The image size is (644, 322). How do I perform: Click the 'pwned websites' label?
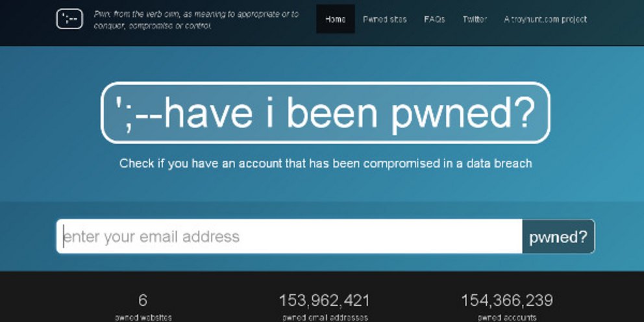pos(143,317)
